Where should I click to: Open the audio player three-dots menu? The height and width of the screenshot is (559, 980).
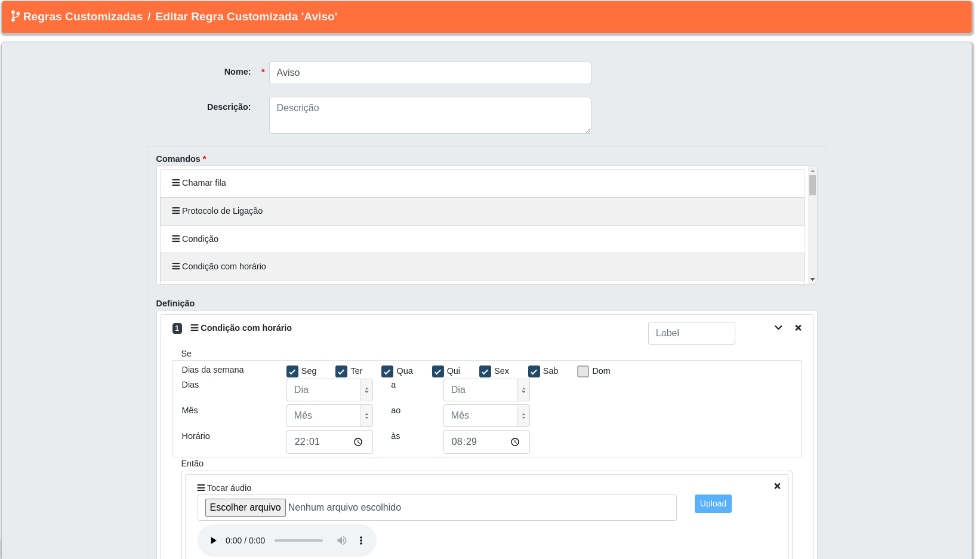point(361,540)
